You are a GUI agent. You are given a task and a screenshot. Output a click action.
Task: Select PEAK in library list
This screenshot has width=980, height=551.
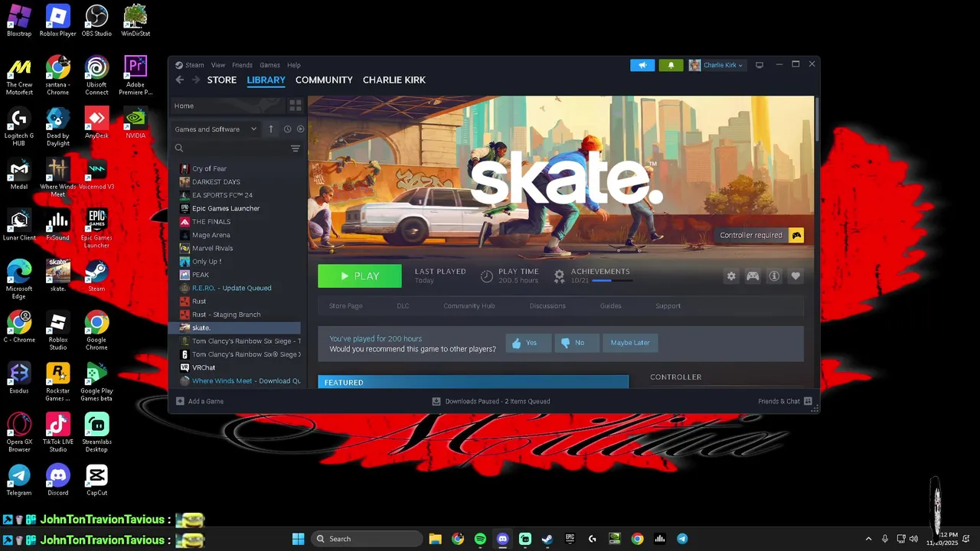235,275
